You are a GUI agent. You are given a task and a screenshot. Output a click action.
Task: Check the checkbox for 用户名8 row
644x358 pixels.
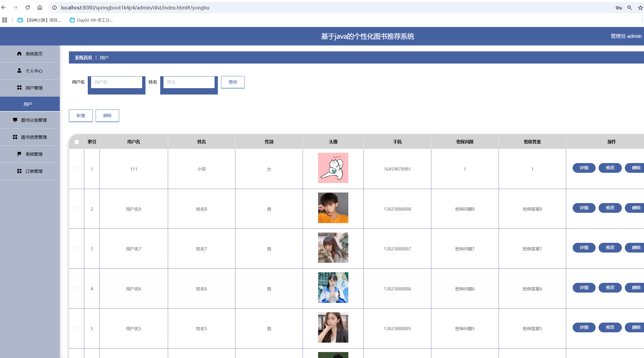pyautogui.click(x=77, y=209)
